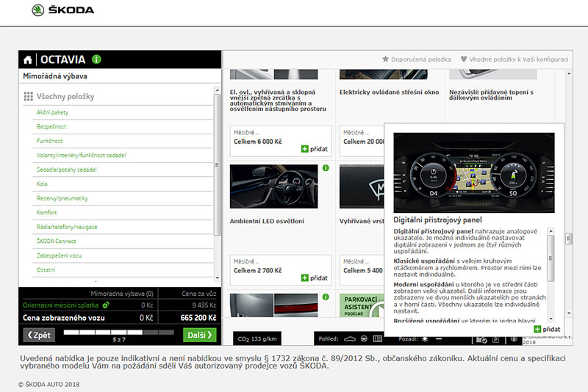588x392 pixels.
Task: Switch to the exterior car view icon
Action: tap(350, 339)
